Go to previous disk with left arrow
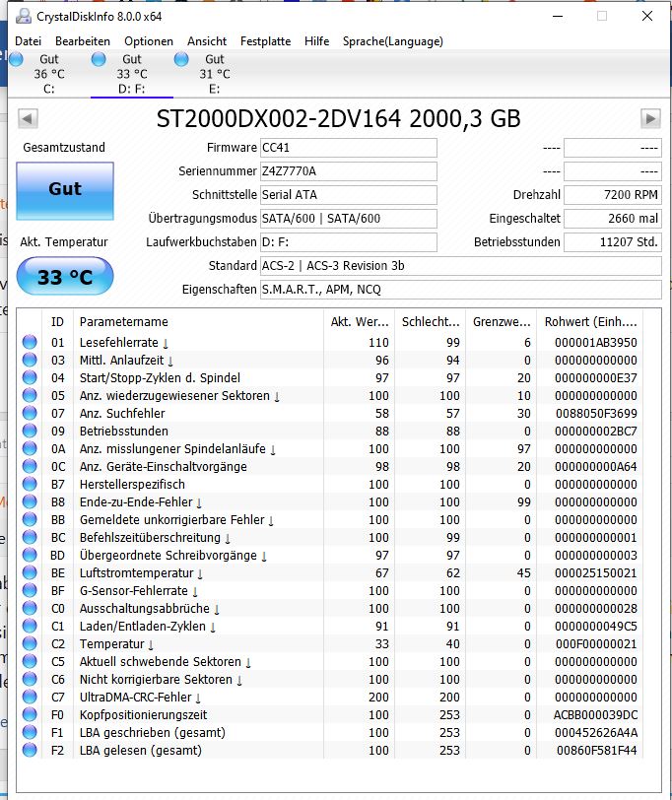672x800 pixels. [x=28, y=119]
